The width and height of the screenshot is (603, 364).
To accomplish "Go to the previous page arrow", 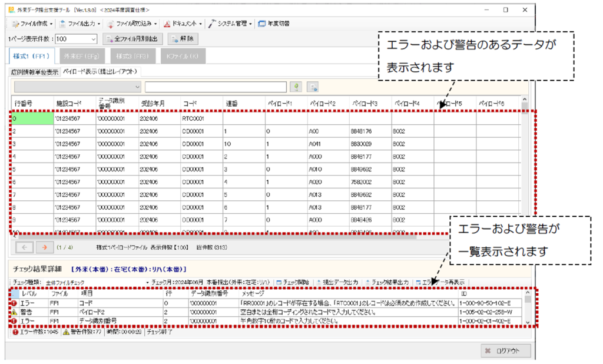I will 24,247.
